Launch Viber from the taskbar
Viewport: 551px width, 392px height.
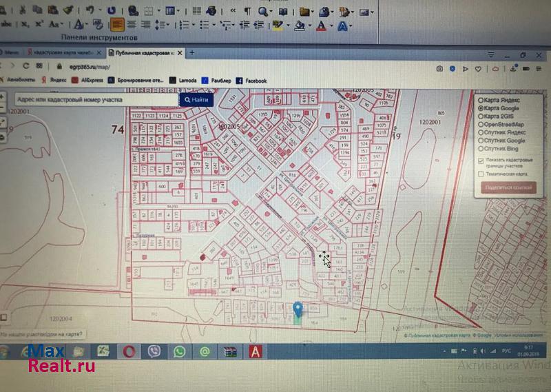(154, 351)
